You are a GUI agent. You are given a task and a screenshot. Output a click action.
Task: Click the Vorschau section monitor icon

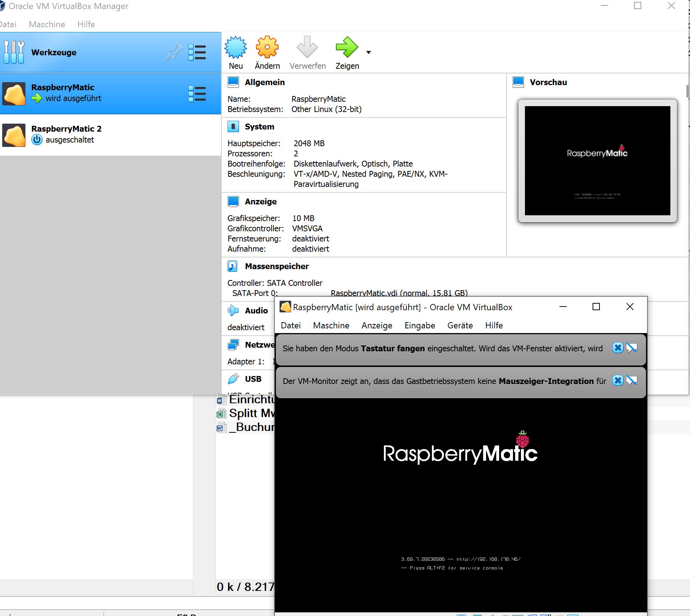(518, 82)
